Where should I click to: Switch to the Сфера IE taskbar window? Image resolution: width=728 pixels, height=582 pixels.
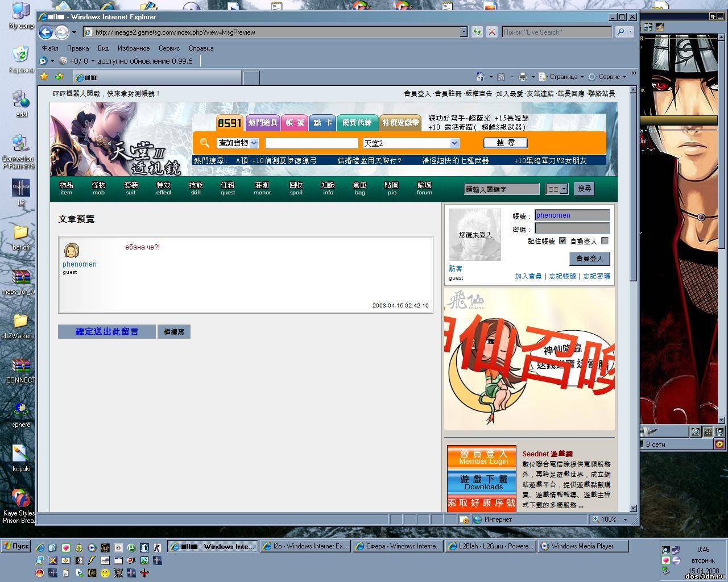[396, 546]
